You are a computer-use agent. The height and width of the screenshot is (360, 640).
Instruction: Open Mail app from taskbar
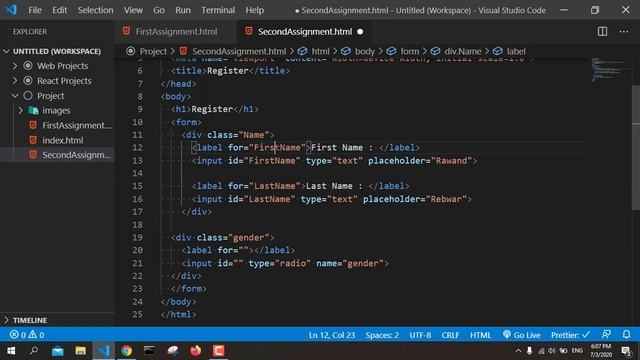point(58,351)
